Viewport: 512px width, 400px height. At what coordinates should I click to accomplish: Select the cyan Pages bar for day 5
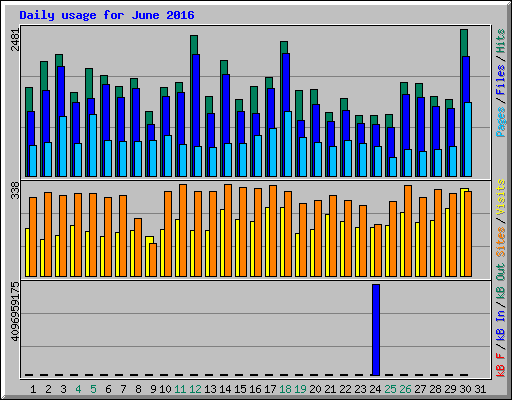click(x=93, y=145)
